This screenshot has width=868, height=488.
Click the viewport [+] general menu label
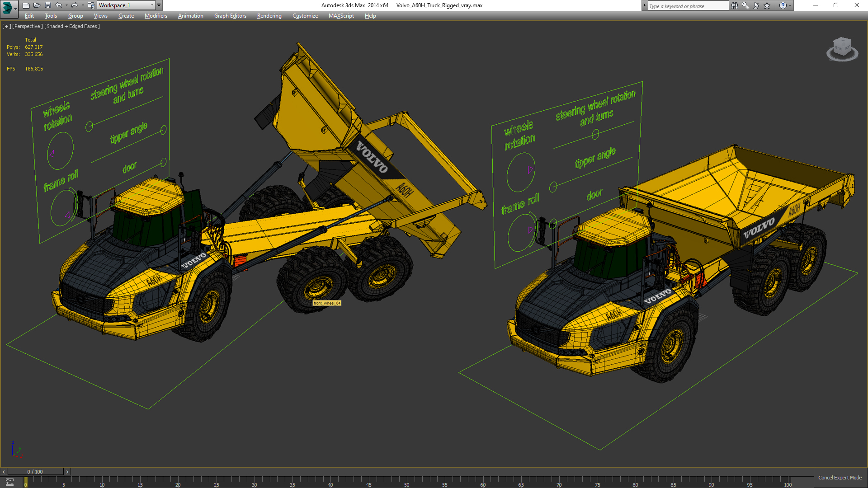(x=6, y=26)
